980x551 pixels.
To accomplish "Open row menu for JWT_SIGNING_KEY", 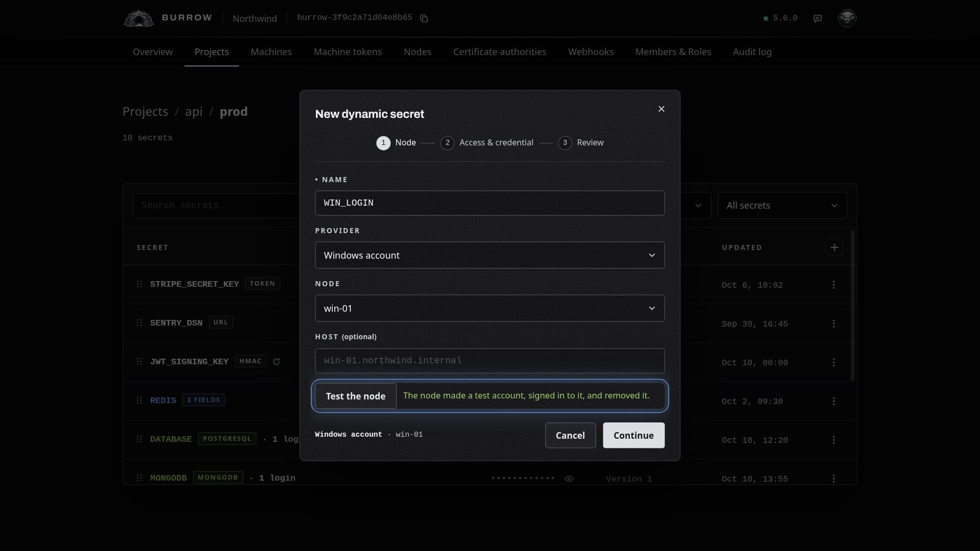I will [834, 362].
